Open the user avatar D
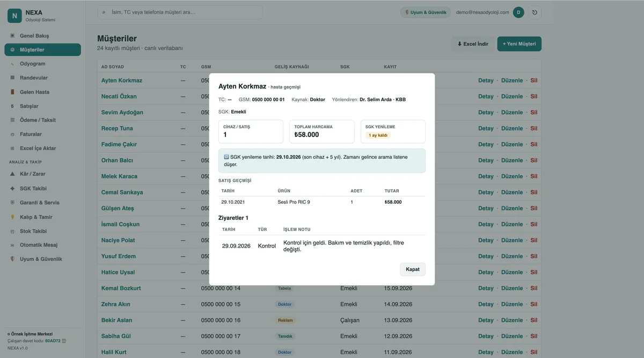This screenshot has height=358, width=644. 518,12
